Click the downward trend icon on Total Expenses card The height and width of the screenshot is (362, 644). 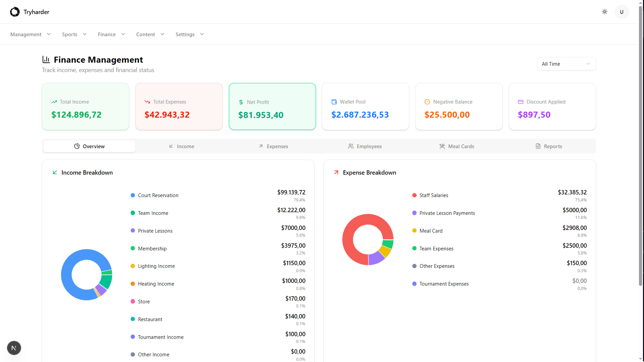point(147,102)
